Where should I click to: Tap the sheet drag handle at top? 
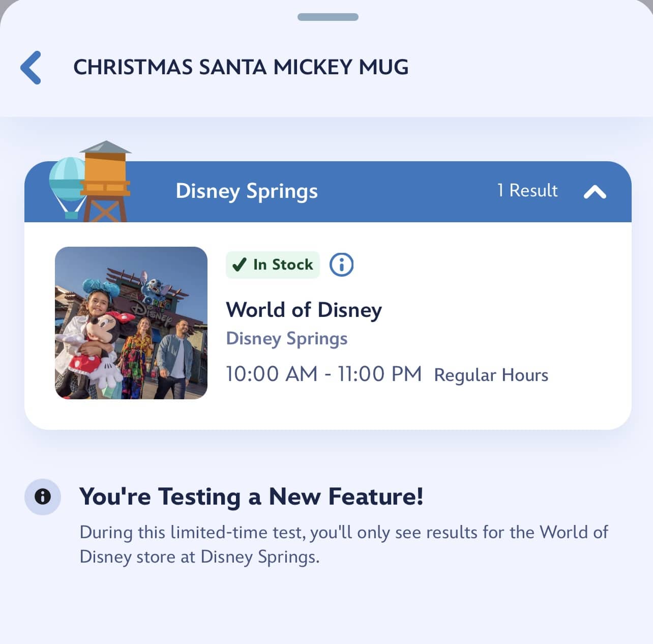328,17
